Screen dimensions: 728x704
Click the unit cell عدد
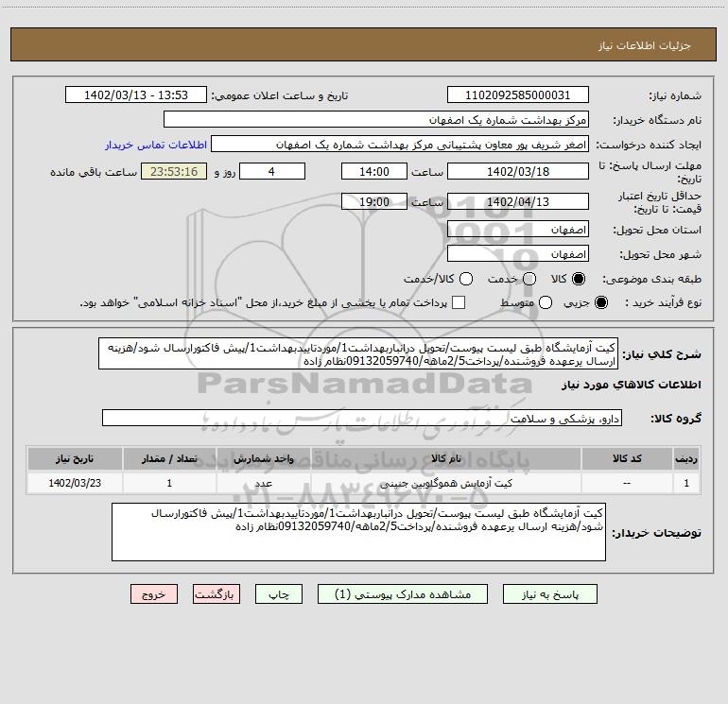tap(263, 484)
